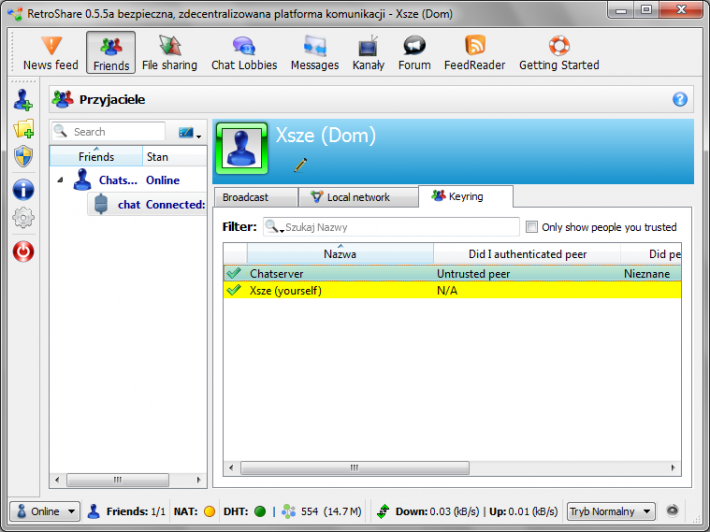
Task: Open the blue information sidebar icon
Action: [23, 190]
